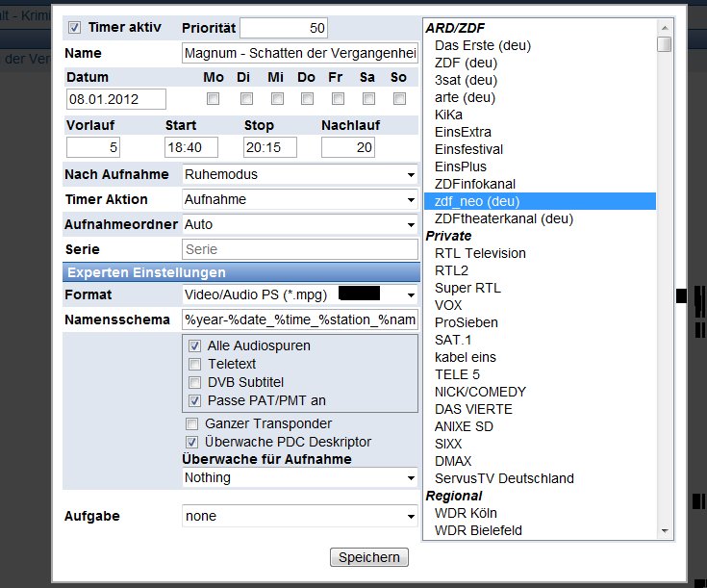The image size is (707, 588).
Task: Enable the Mo weekday checkbox
Action: 214,99
